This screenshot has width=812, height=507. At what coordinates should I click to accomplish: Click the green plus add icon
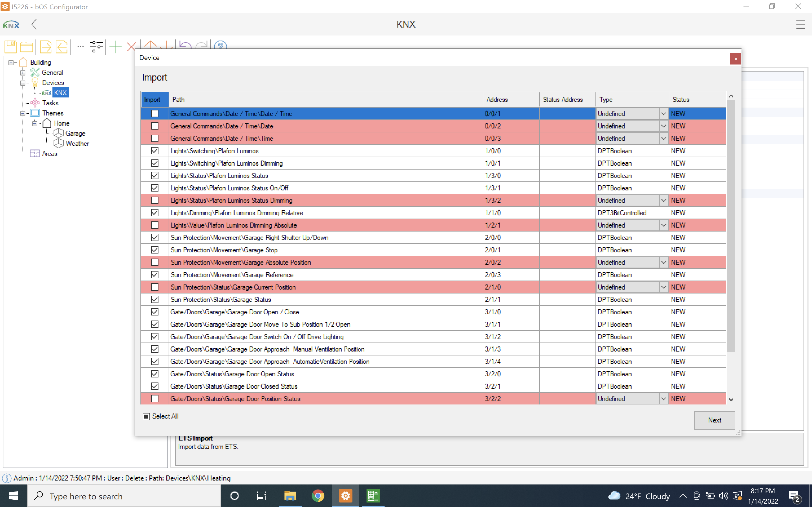(115, 46)
